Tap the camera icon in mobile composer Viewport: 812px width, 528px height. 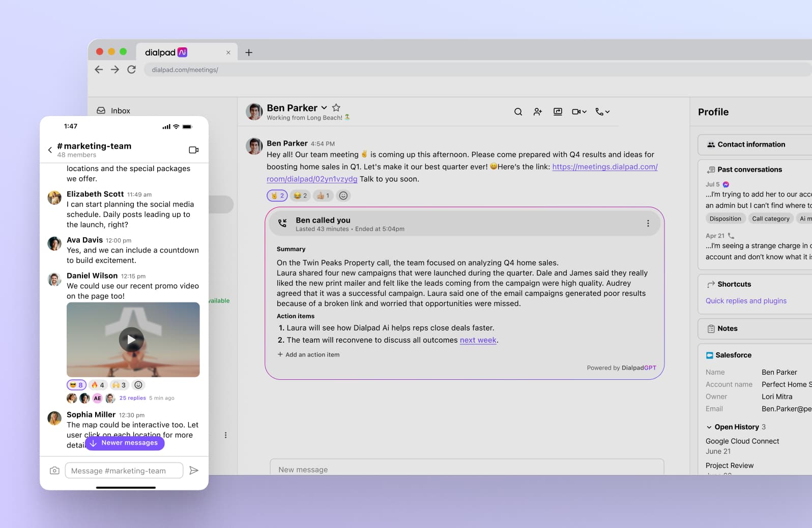coord(54,471)
